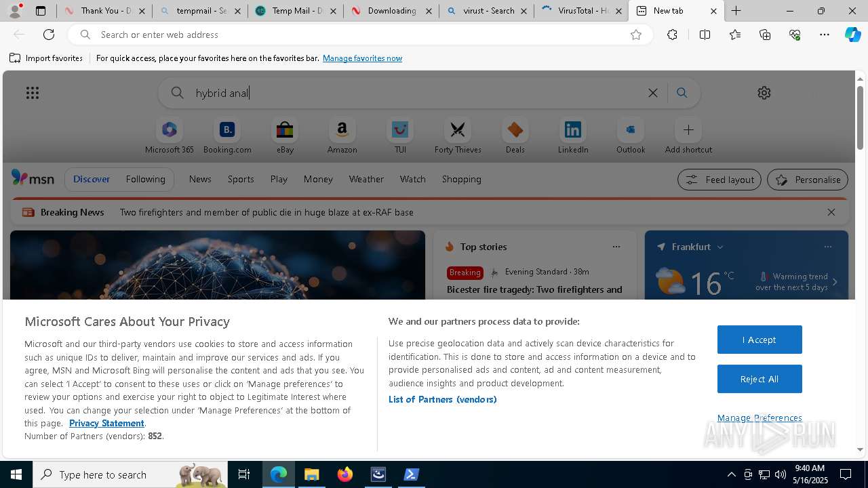Open the Shopping section

tap(462, 180)
